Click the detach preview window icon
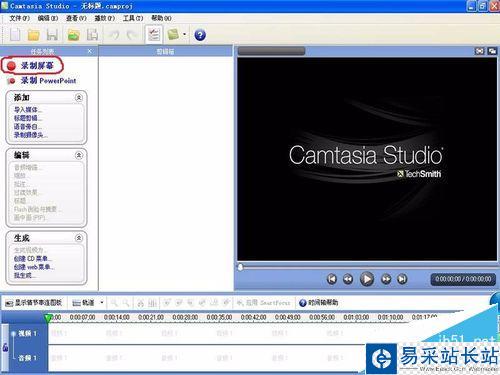Image resolution: width=500 pixels, height=375 pixels. tap(492, 51)
